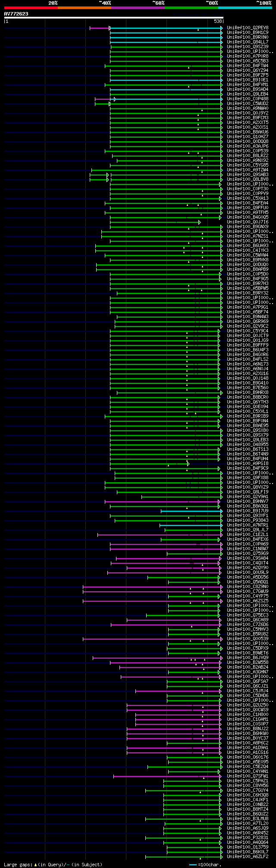
Task: Click the UniRef100_A3AJP6 entry
Action: point(248,146)
